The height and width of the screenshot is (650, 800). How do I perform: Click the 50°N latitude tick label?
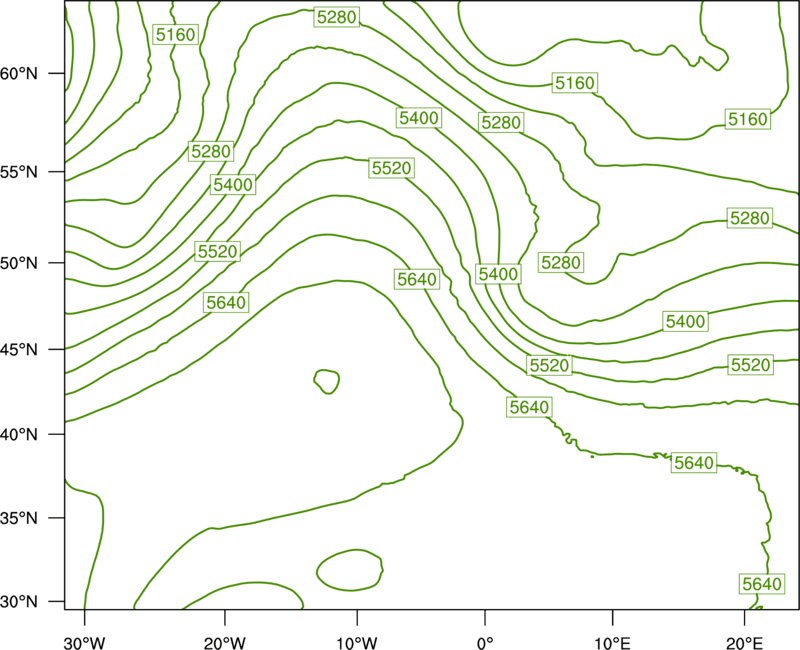click(x=19, y=263)
